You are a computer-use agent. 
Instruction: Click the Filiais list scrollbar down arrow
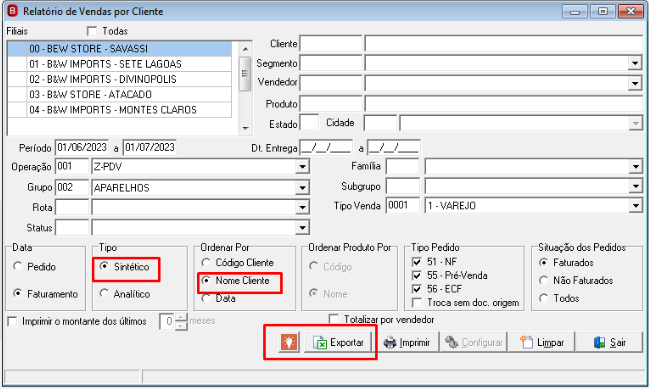pyautogui.click(x=245, y=128)
